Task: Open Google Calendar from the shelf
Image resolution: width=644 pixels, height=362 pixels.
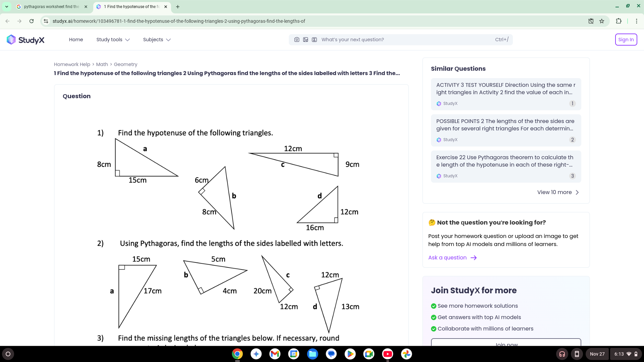Action: 293,354
